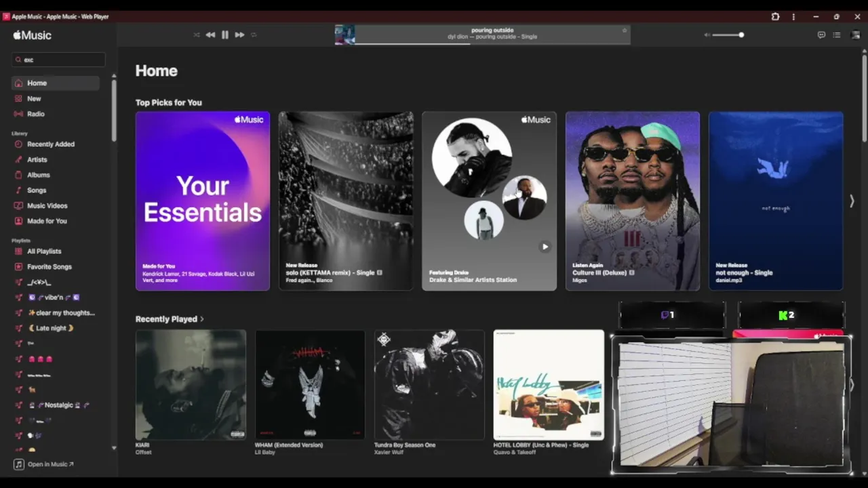The height and width of the screenshot is (488, 868).
Task: Open the 'Culture III (Deluxe)' card
Action: coord(633,201)
